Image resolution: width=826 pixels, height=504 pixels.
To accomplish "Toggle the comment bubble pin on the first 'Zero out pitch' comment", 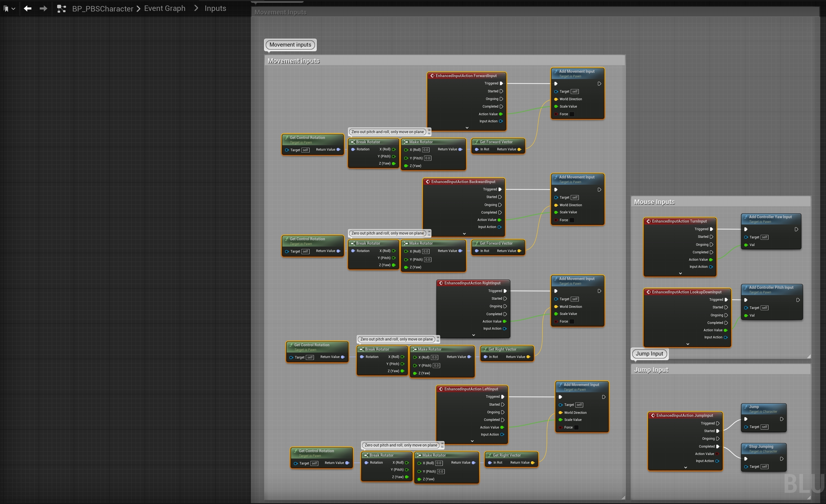I will point(429,130).
